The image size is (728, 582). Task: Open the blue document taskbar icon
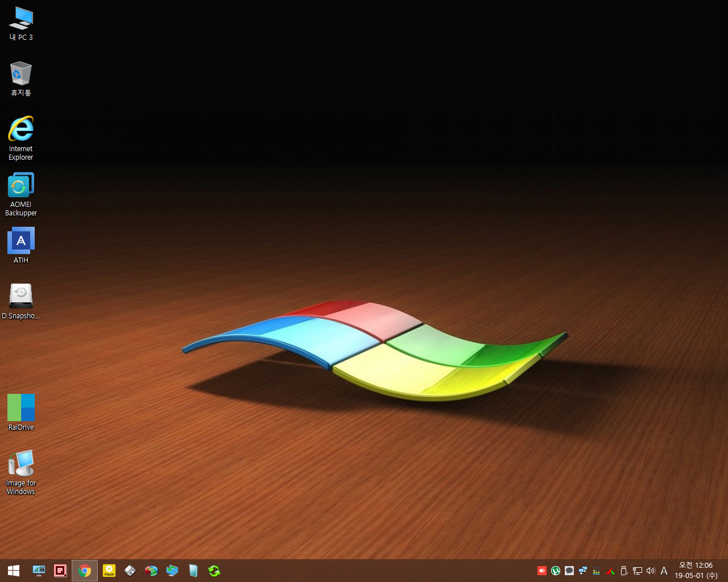pyautogui.click(x=193, y=571)
